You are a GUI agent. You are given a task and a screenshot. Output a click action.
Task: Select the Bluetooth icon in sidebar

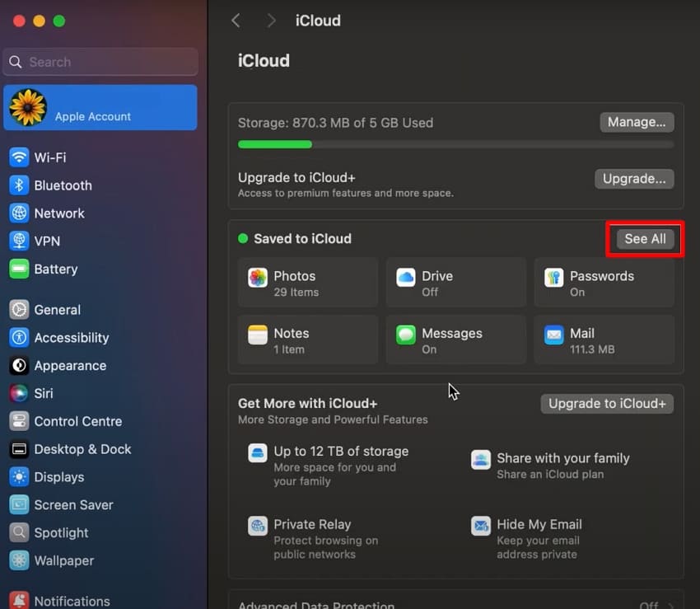tap(19, 185)
